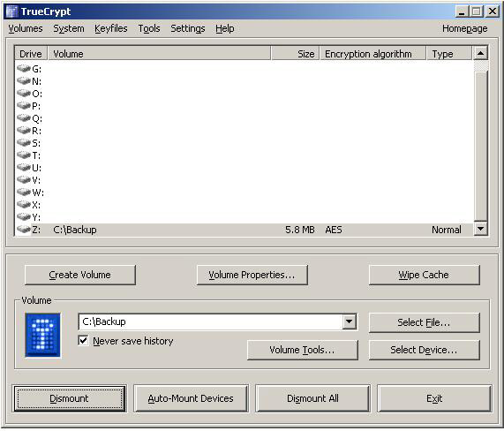Image resolution: width=504 pixels, height=431 pixels.
Task: Select the W: drive icon in list
Action: (x=24, y=193)
